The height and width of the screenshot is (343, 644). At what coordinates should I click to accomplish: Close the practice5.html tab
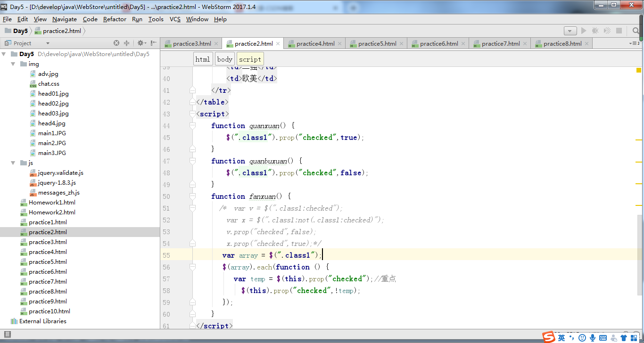(x=402, y=43)
